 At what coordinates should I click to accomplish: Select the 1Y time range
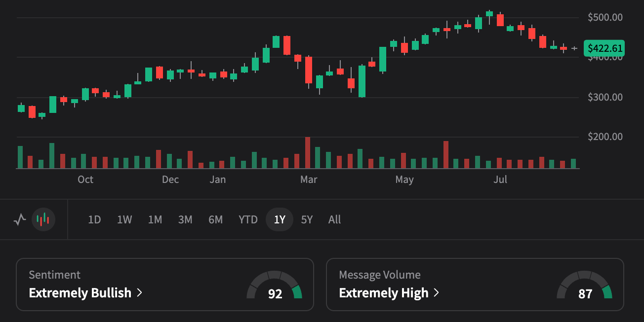point(280,219)
